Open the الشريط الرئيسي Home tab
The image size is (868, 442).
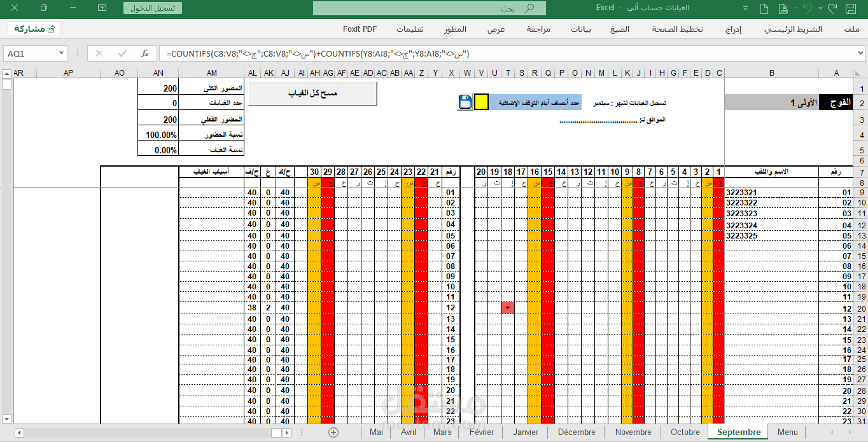(x=794, y=29)
